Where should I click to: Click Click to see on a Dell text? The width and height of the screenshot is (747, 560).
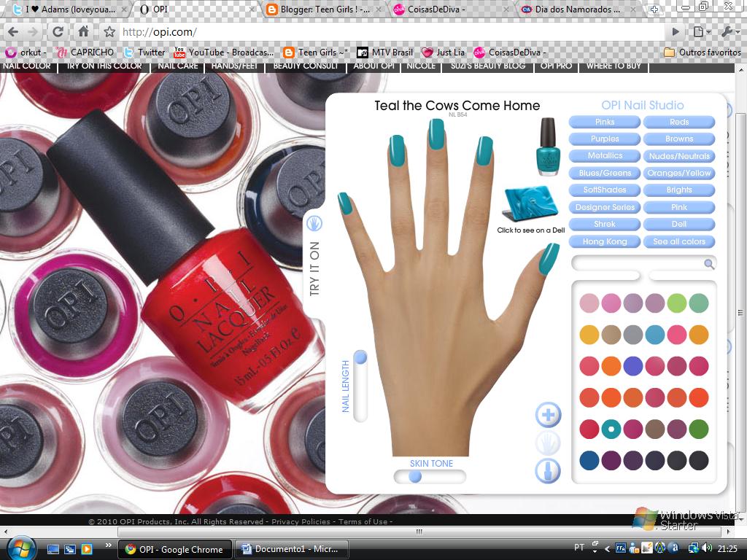pyautogui.click(x=531, y=230)
